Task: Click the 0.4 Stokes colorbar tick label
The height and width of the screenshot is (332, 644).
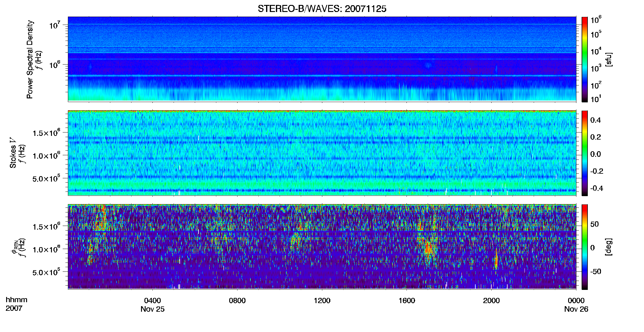Action: coord(595,120)
